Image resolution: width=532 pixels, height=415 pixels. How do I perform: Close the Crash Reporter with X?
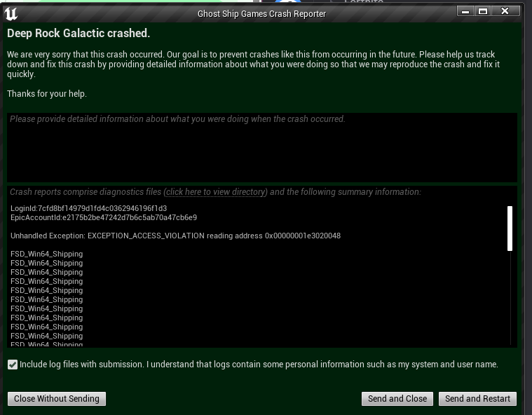pos(503,11)
